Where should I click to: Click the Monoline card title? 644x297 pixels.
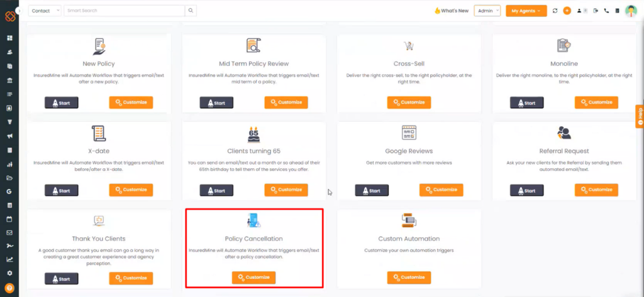[564, 64]
